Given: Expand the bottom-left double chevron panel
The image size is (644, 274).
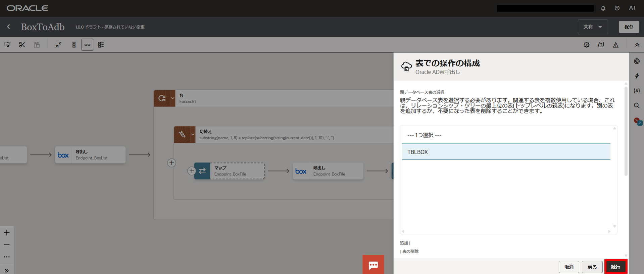Looking at the screenshot, I should pos(7,270).
